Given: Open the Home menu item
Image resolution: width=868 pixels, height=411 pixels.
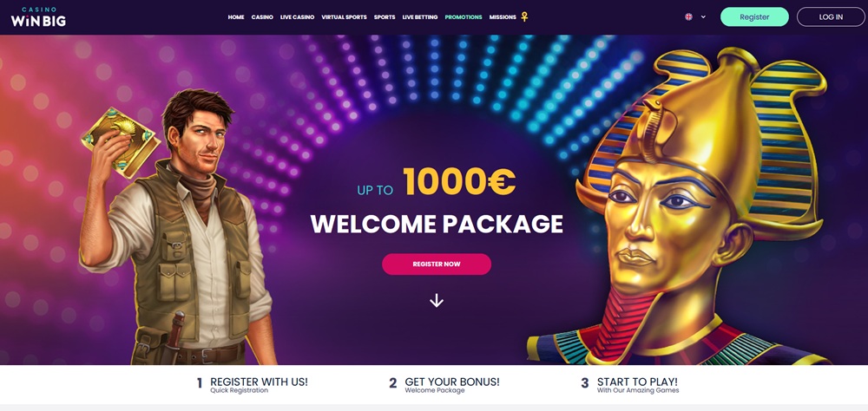Looking at the screenshot, I should tap(236, 17).
